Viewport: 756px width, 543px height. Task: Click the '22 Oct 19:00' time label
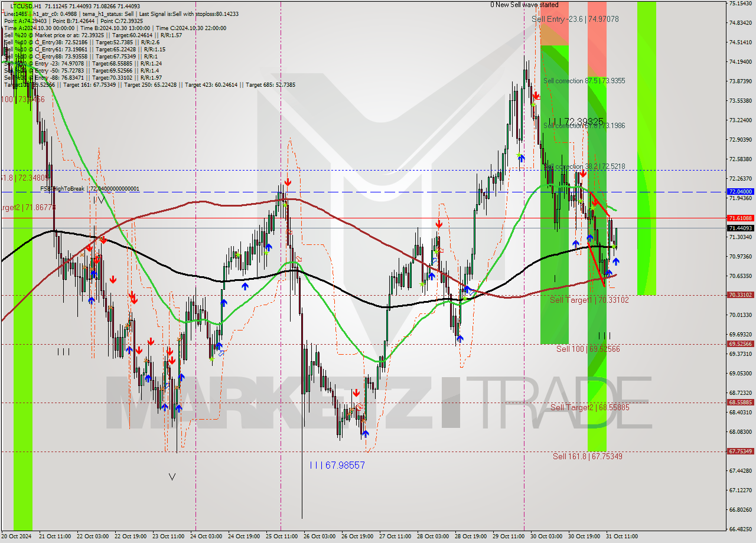131,537
